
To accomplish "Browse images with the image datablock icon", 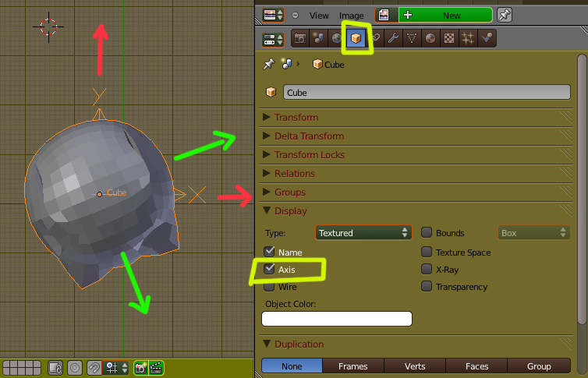I will click(386, 16).
